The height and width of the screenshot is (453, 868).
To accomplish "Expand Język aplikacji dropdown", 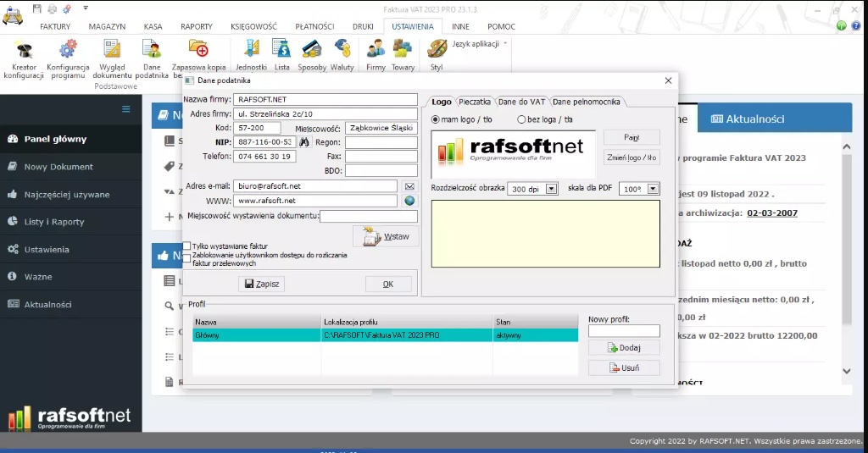I will pyautogui.click(x=480, y=44).
